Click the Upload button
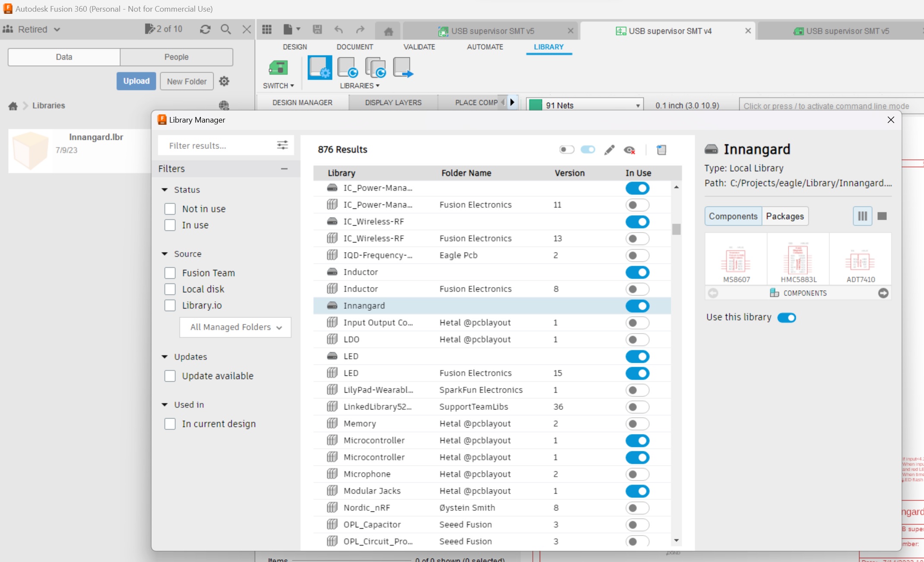 coord(136,81)
